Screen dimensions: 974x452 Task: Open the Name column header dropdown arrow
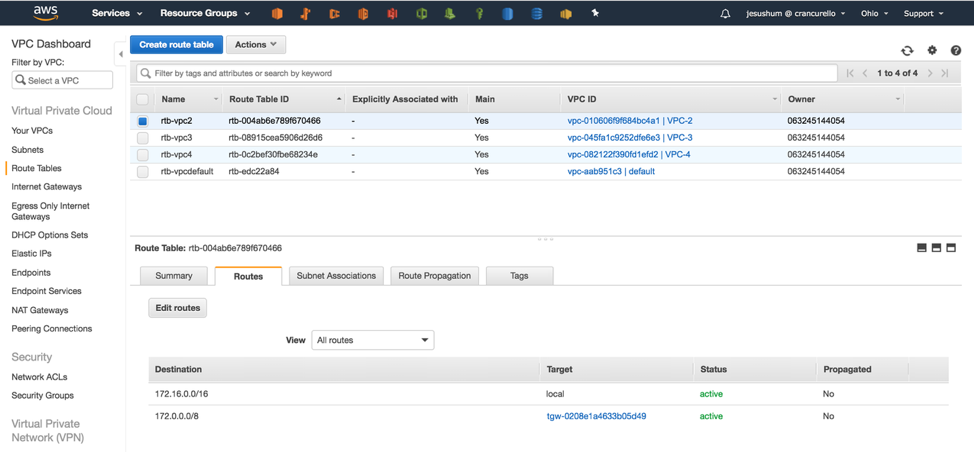coord(216,99)
